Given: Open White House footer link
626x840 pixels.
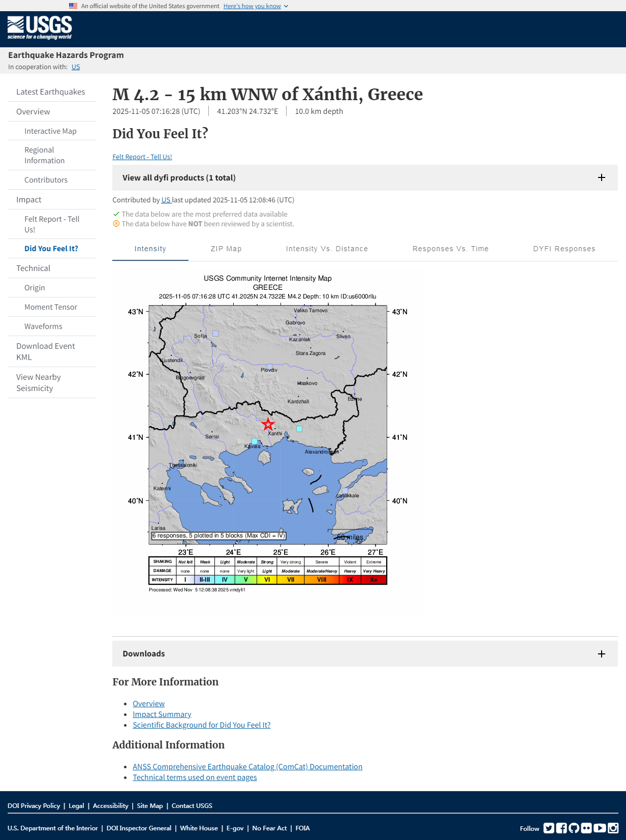Looking at the screenshot, I should (199, 828).
